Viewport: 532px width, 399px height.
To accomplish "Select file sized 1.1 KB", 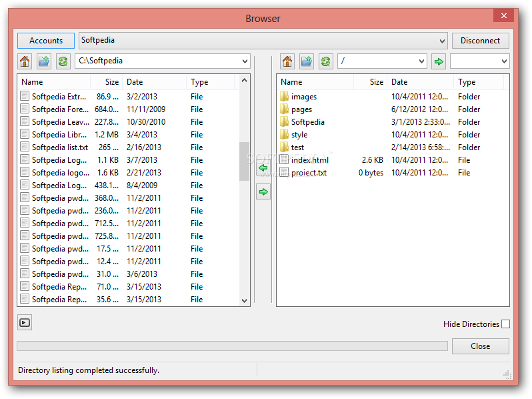I will tap(129, 160).
